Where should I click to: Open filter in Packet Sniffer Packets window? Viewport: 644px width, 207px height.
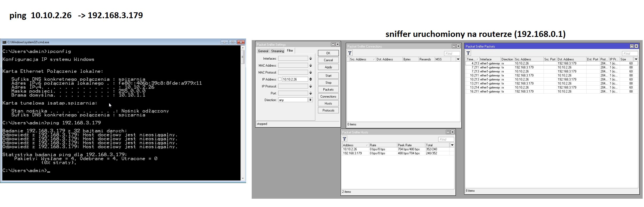click(468, 53)
